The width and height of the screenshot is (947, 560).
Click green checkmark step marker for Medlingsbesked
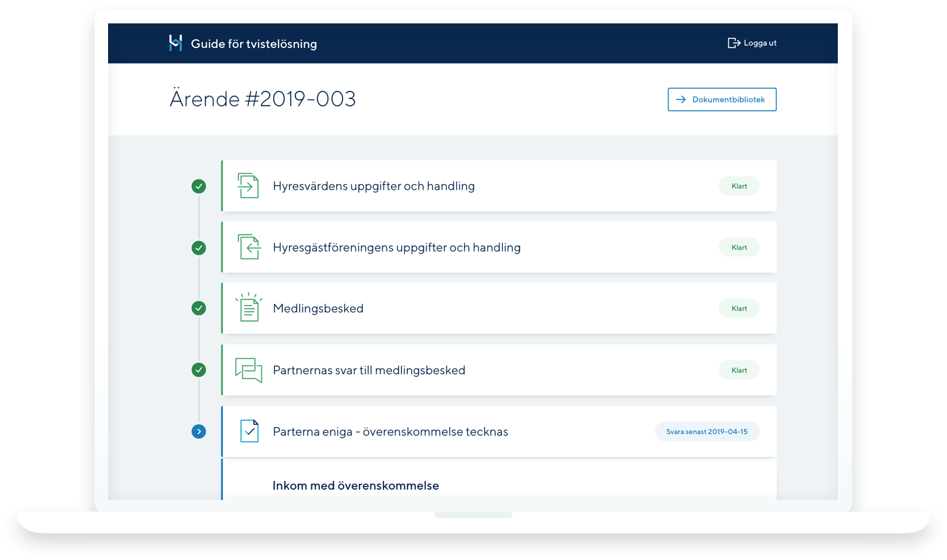(199, 308)
